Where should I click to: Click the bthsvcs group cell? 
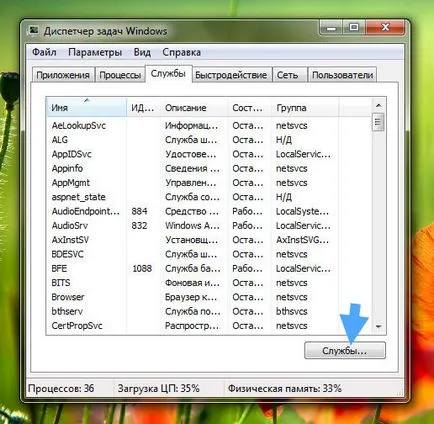pyautogui.click(x=292, y=312)
